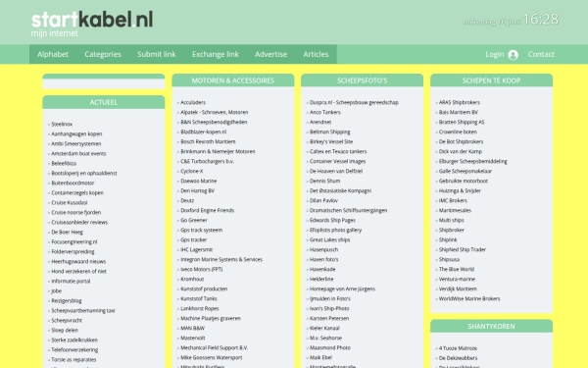Viewport: 588px width, 368px height.
Task: Open the Mastervolt link
Action: (193, 338)
